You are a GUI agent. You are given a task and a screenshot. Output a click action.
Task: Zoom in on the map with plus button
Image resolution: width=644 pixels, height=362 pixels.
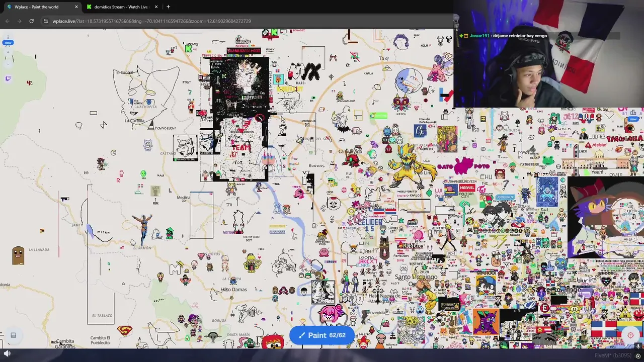coord(8,52)
